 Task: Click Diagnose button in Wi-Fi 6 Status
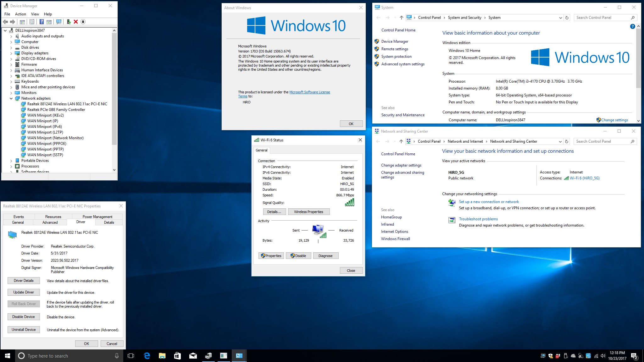pos(325,256)
